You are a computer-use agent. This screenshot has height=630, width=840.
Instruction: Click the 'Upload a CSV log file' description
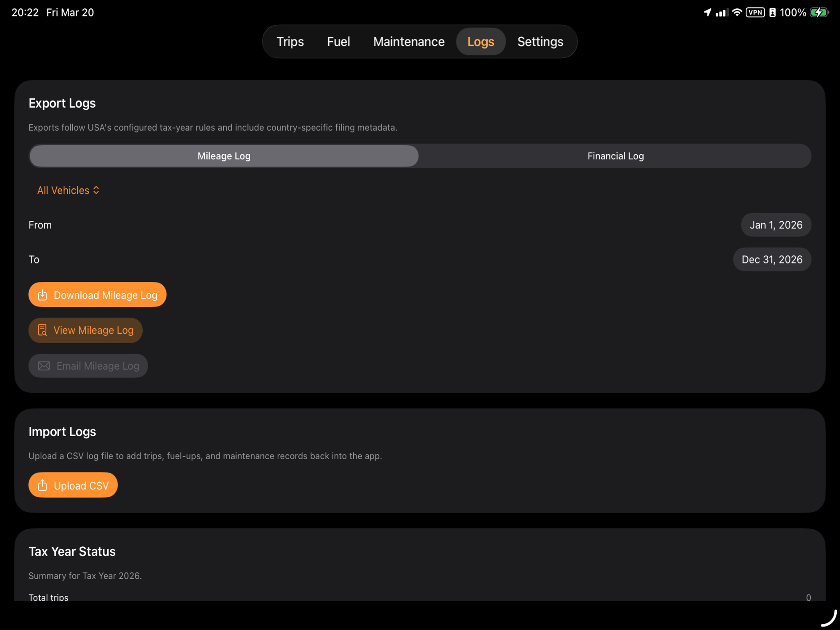(205, 456)
